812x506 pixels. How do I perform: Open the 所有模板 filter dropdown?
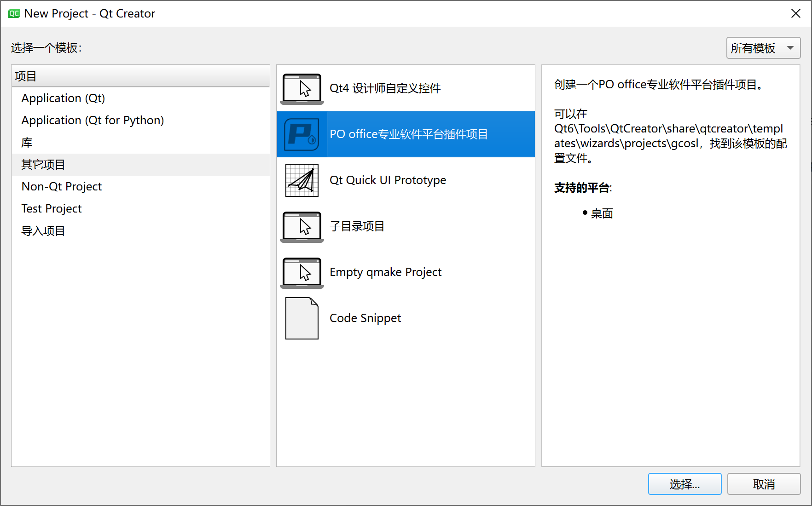point(763,48)
